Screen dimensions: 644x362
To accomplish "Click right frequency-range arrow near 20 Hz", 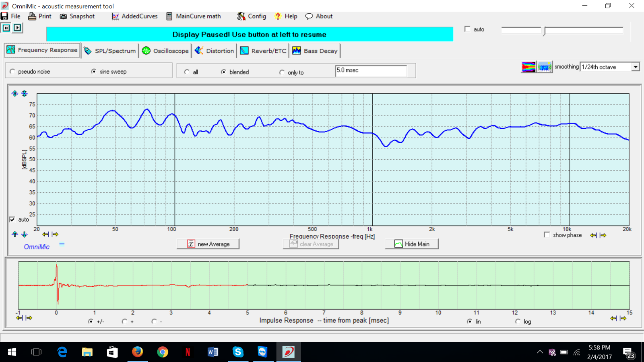I will pos(55,234).
